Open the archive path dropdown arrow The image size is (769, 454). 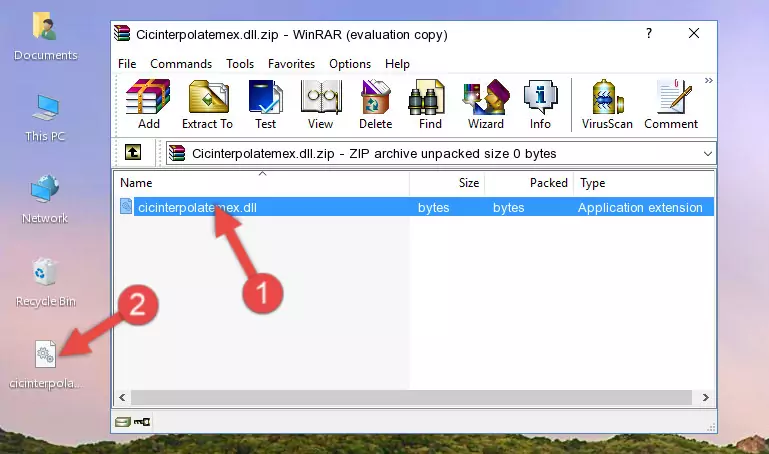pos(707,153)
